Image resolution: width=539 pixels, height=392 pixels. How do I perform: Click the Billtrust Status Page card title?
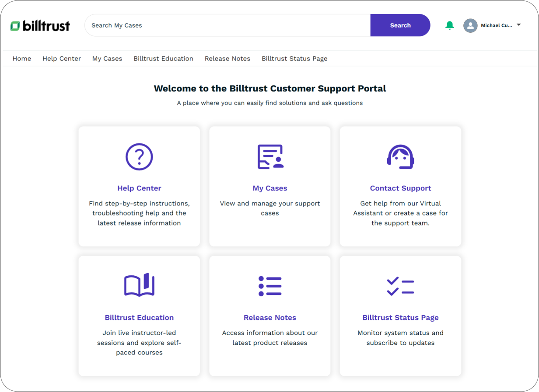[x=400, y=318]
